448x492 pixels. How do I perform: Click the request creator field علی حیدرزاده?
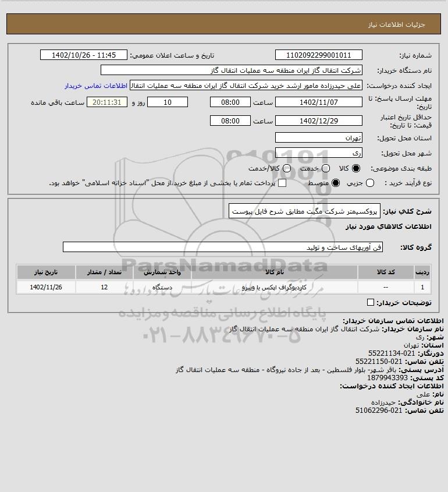[246, 86]
